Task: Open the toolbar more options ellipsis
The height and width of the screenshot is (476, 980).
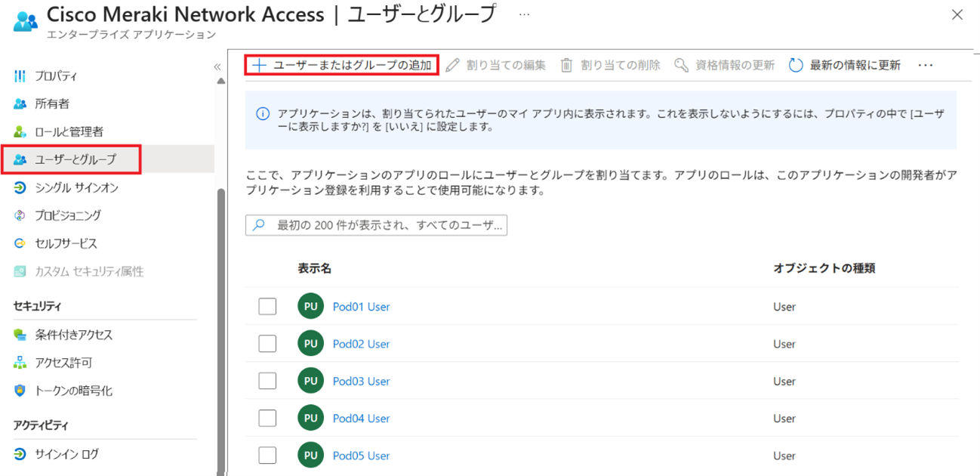Action: (x=926, y=66)
